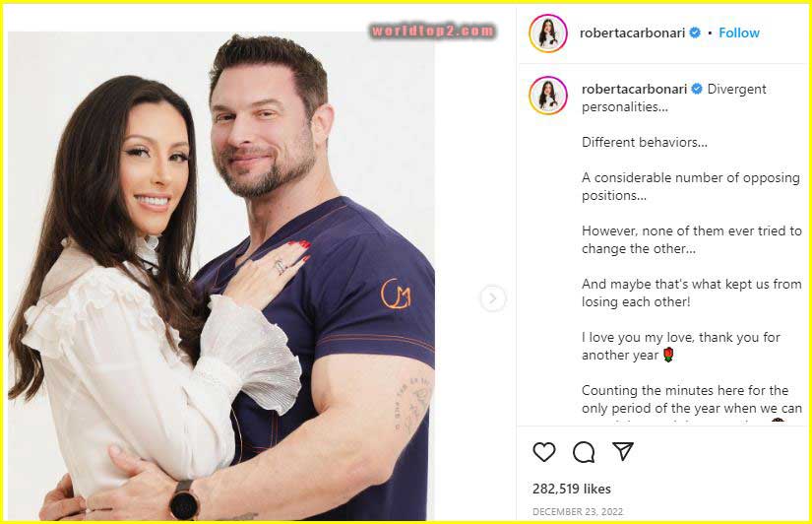Click the worldtop2.com watermark text
This screenshot has width=812, height=524.
pyautogui.click(x=432, y=32)
